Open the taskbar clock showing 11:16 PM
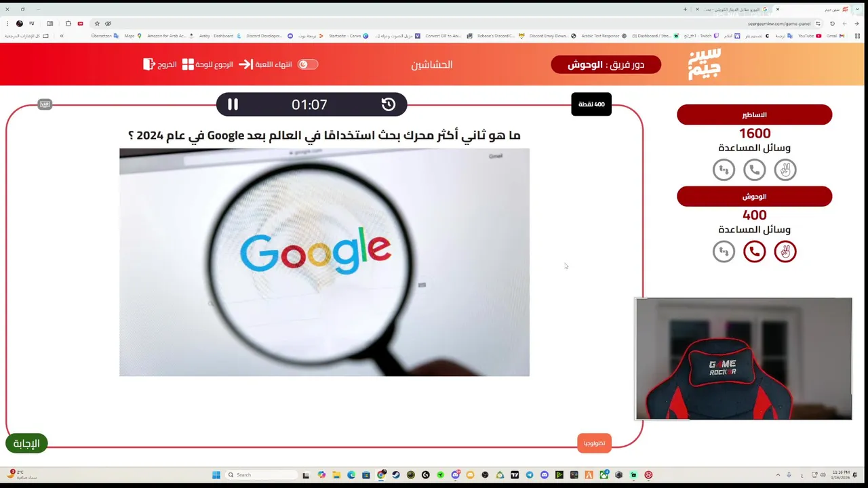 pyautogui.click(x=840, y=474)
